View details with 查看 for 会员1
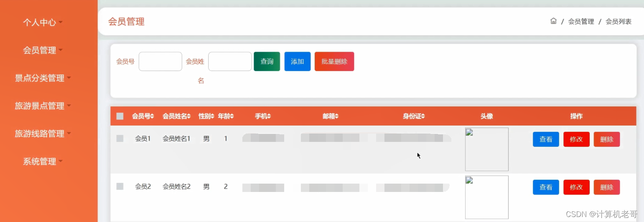The image size is (644, 222). (x=546, y=139)
